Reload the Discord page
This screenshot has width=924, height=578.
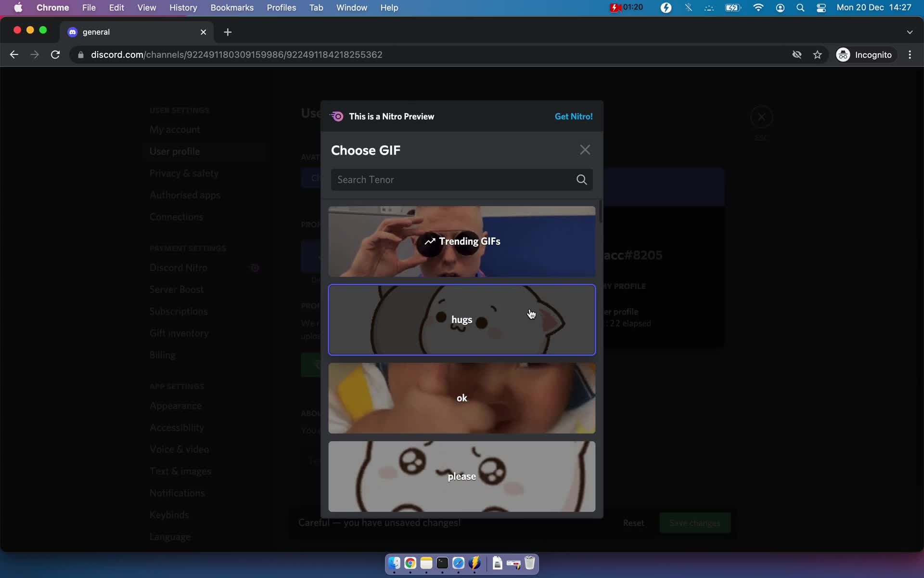click(55, 54)
